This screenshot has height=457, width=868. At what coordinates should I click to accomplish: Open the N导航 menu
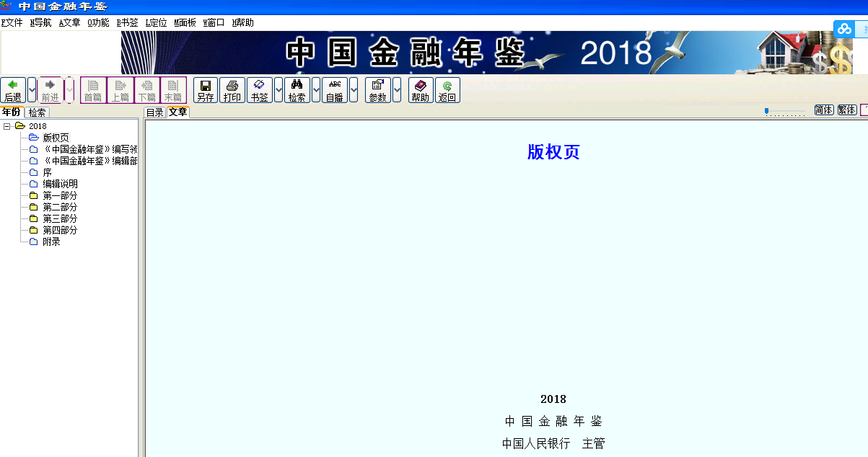[40, 22]
